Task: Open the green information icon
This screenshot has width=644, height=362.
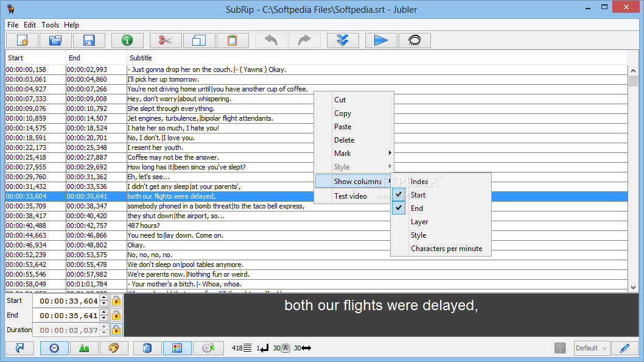Action: 127,40
